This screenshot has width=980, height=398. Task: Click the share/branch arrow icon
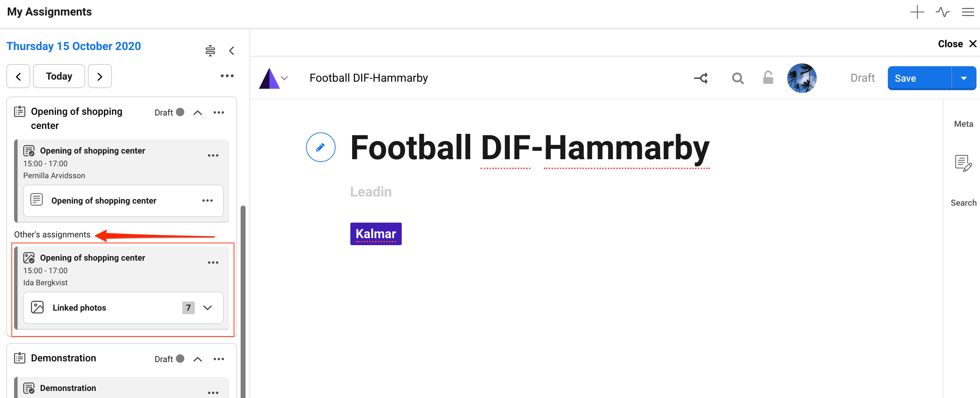pos(701,78)
